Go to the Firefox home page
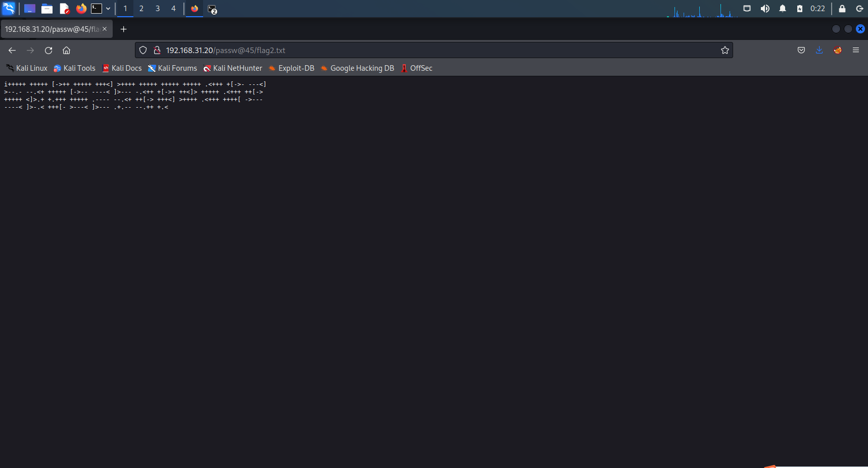868x468 pixels. coord(66,50)
